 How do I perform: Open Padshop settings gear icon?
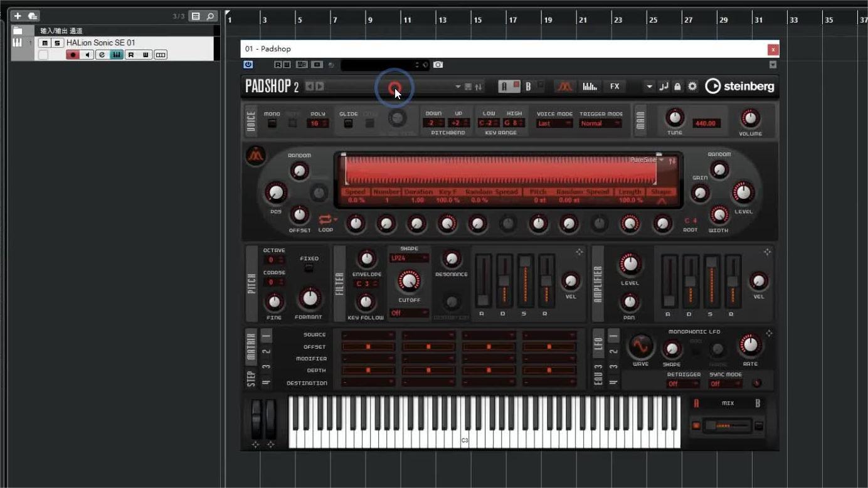click(692, 87)
